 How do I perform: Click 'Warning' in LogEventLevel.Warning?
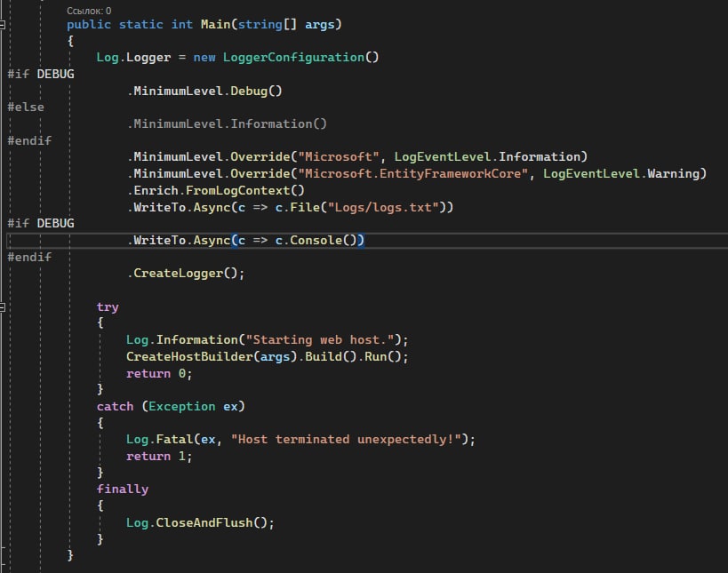point(673,173)
